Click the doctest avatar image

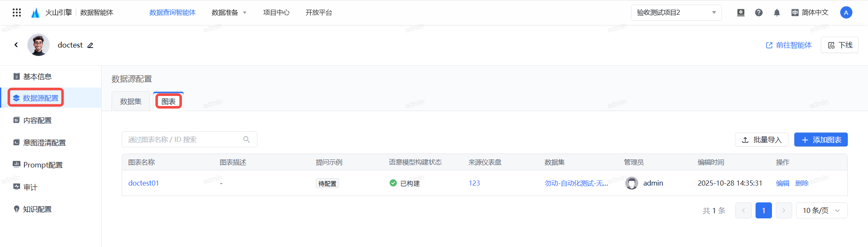click(38, 45)
